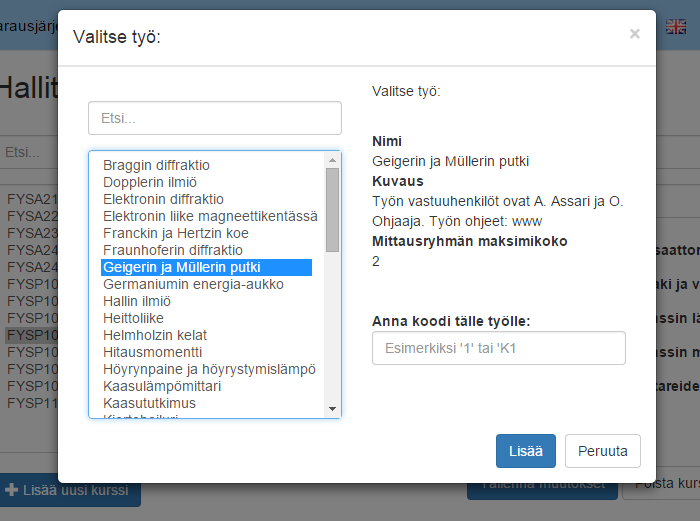Select Elektronin liike magneettikentässä entry
Image resolution: width=700 pixels, height=521 pixels.
click(x=210, y=216)
